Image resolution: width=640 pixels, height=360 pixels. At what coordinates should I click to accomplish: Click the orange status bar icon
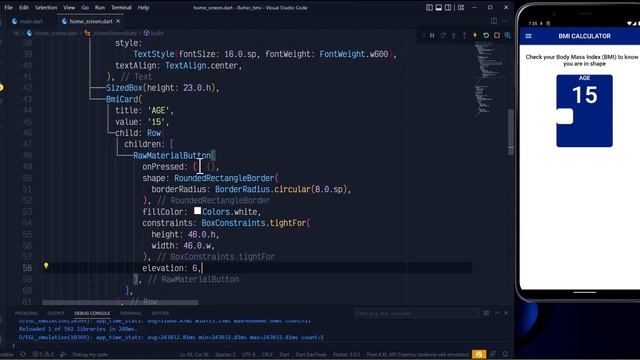pos(479,354)
